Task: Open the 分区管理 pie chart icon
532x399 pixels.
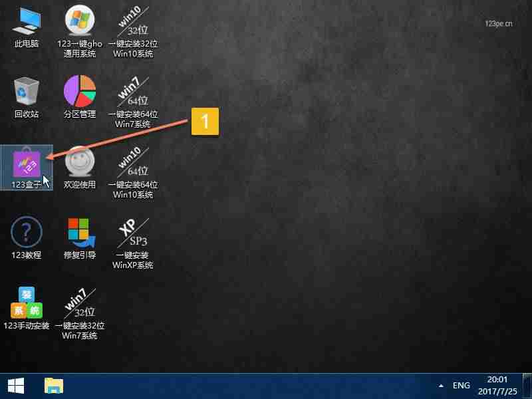Action: click(80, 96)
